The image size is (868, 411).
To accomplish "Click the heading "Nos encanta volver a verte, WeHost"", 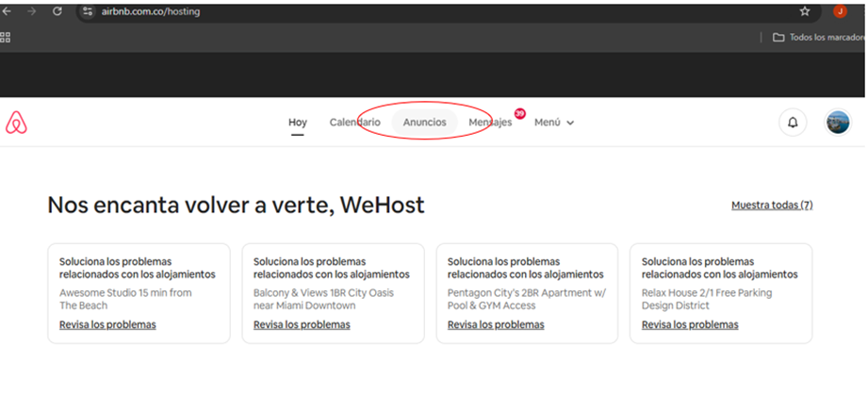I will point(236,205).
